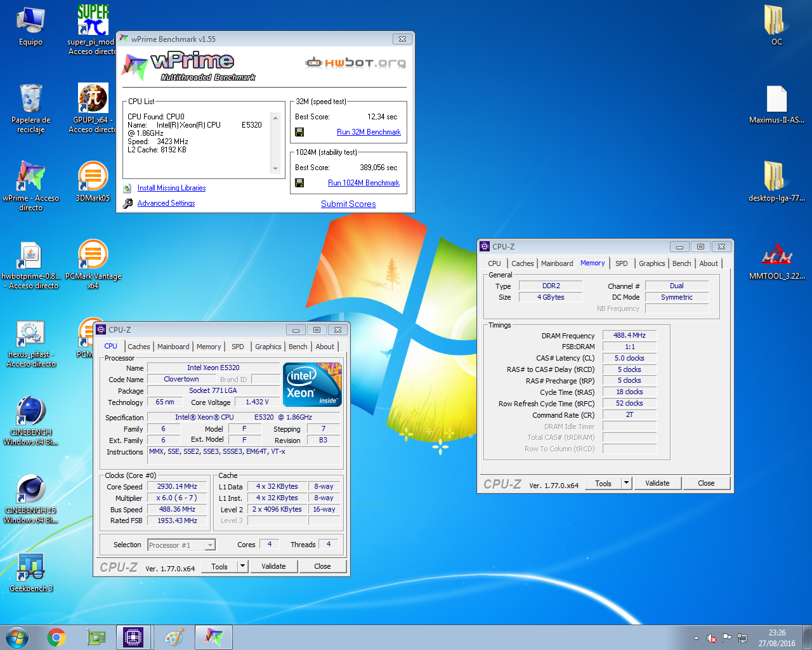
Task: Open Memory tab in left CPU-Z window
Action: (x=209, y=347)
